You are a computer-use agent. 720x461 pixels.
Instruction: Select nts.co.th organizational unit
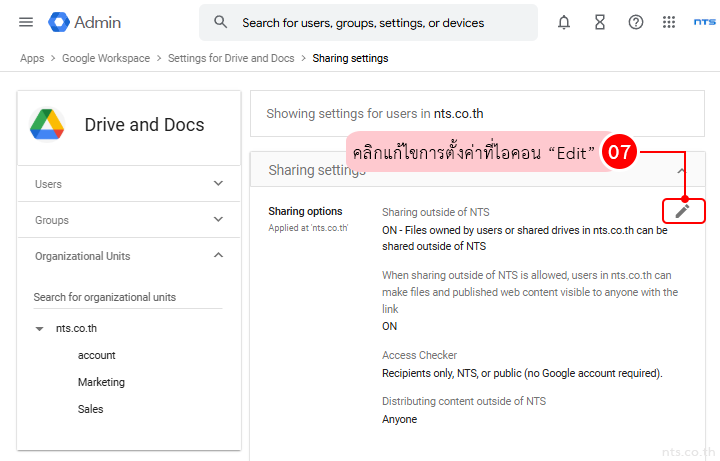pyautogui.click(x=76, y=329)
